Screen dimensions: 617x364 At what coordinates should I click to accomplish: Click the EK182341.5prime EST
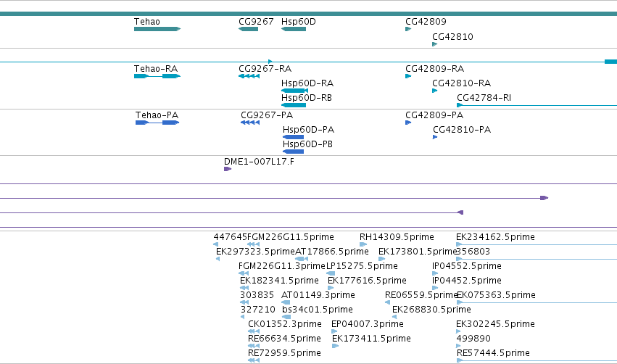(244, 288)
